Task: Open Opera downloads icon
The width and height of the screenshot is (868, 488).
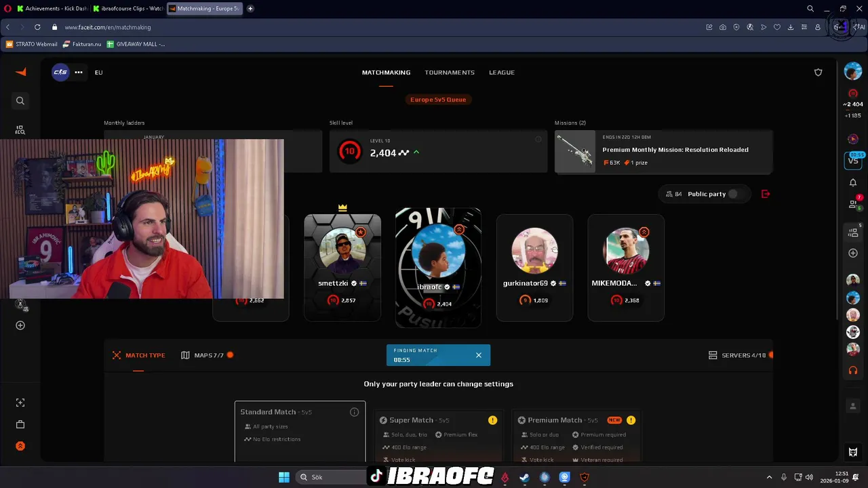Action: pos(791,27)
